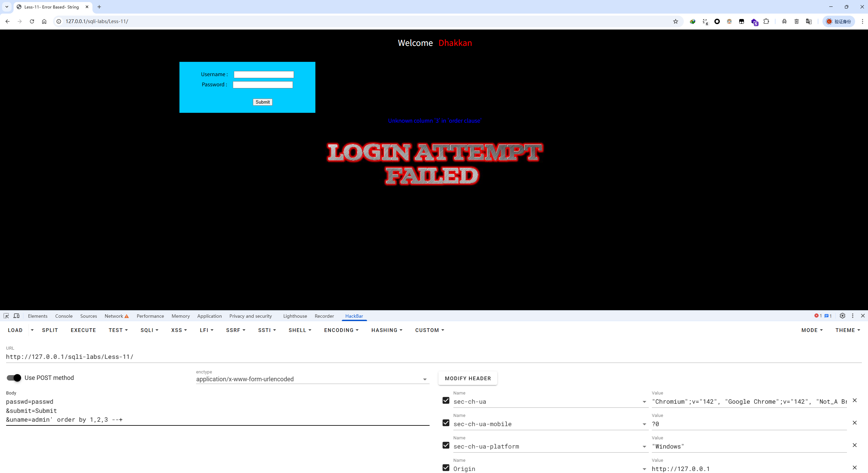
Task: Open the enctype dropdown
Action: tap(312, 379)
